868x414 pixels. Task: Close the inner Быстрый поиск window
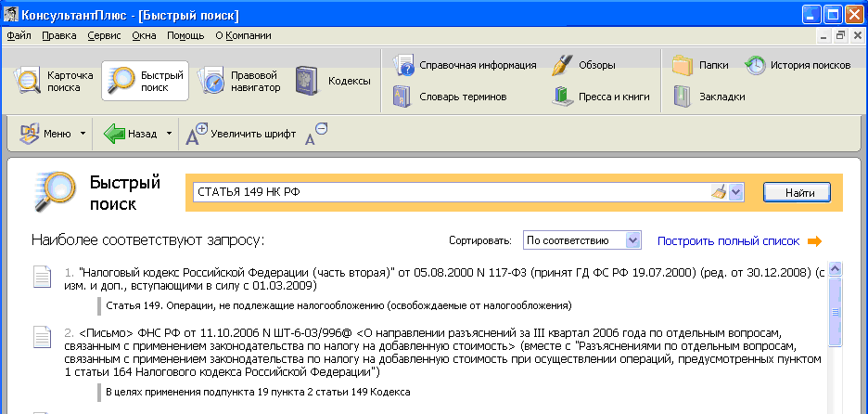pyautogui.click(x=857, y=36)
